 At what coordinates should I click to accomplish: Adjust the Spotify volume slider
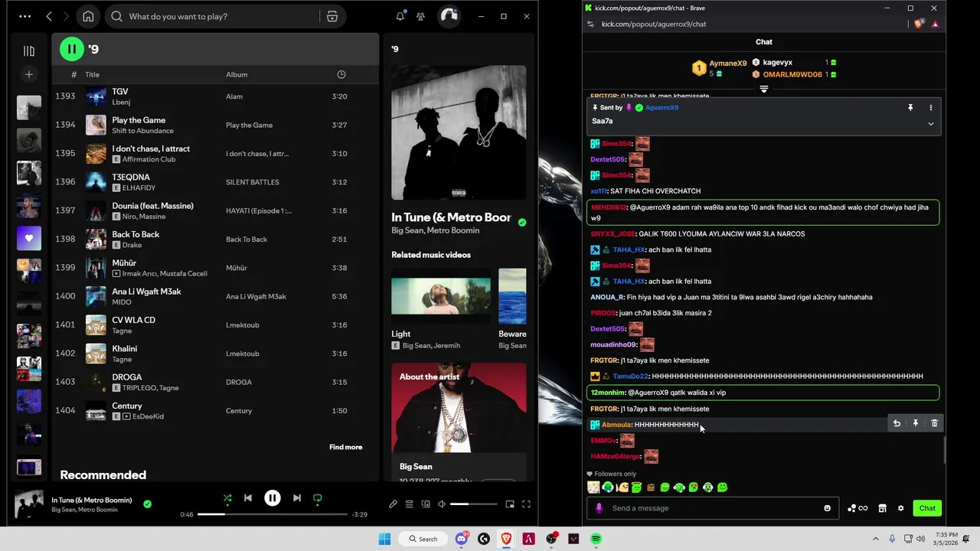coord(473,504)
